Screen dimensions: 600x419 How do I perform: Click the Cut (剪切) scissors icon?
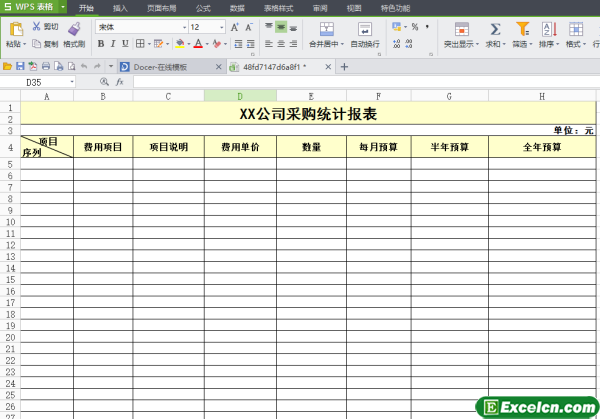[37, 26]
